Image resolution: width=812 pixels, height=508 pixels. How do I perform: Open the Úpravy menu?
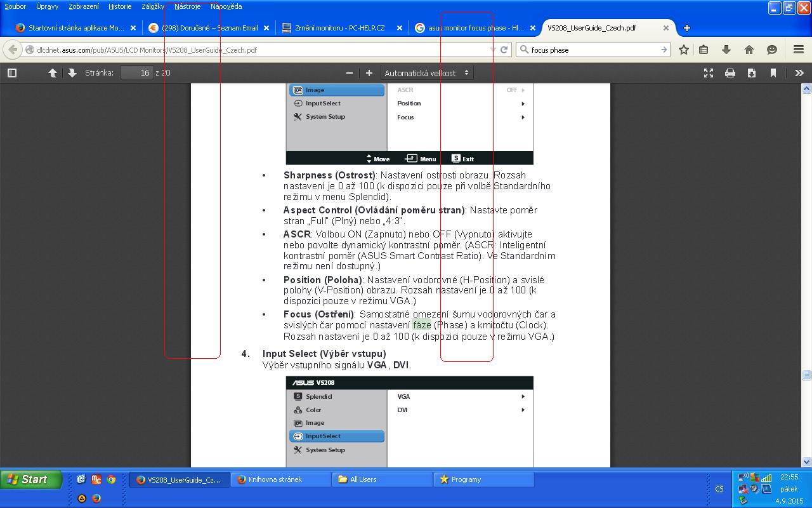coord(47,6)
